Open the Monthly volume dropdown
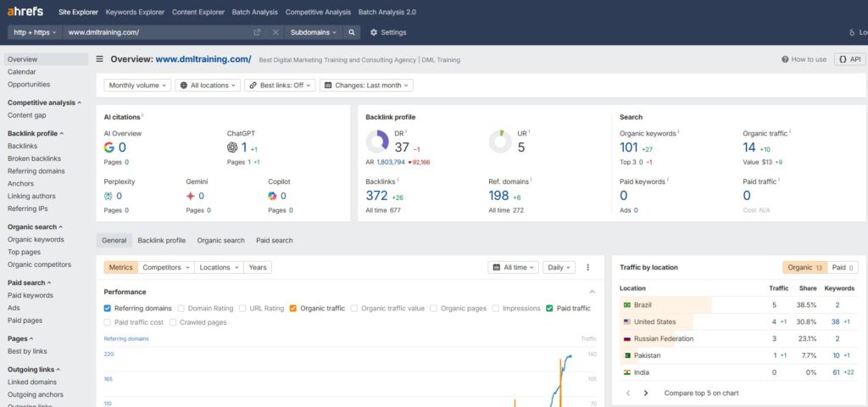868x407 pixels. (x=137, y=86)
